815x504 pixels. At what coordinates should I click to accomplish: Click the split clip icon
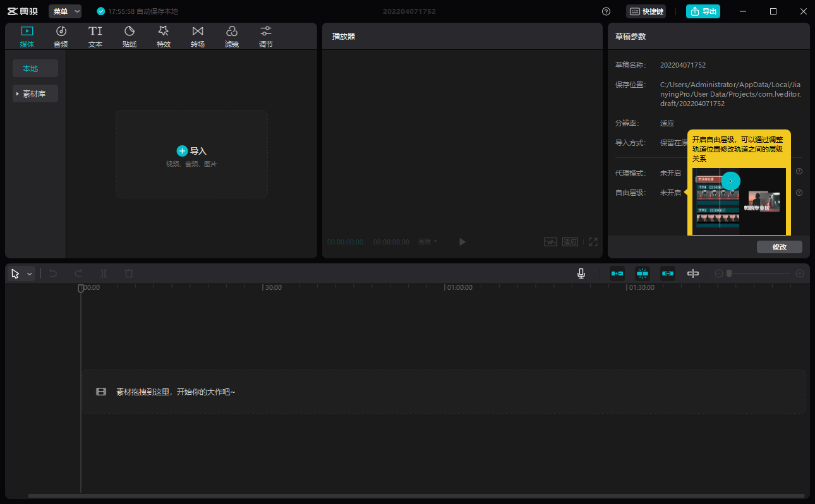point(104,273)
